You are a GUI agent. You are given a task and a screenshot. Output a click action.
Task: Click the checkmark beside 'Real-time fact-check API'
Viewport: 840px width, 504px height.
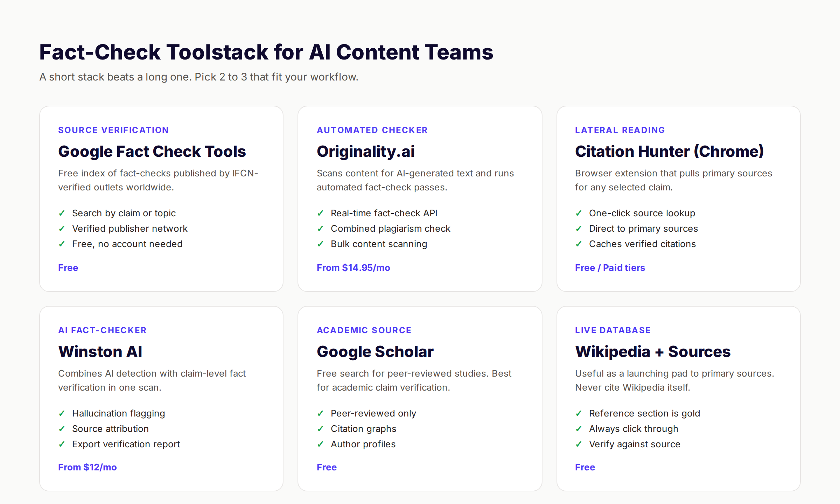tap(320, 213)
